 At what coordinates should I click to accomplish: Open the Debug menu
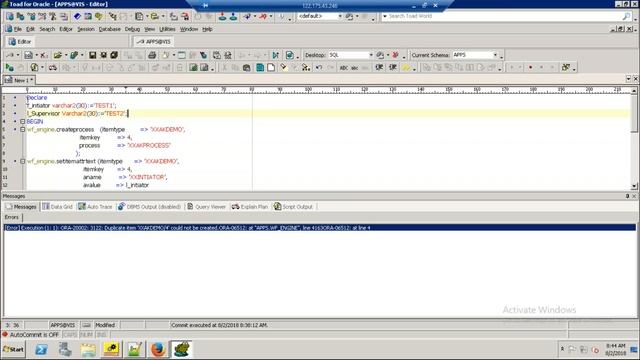coord(132,29)
